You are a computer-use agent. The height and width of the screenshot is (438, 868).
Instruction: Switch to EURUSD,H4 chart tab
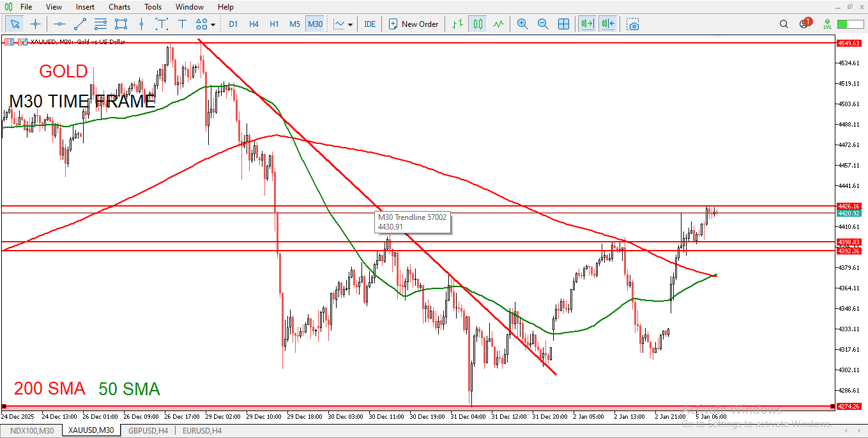pos(202,431)
